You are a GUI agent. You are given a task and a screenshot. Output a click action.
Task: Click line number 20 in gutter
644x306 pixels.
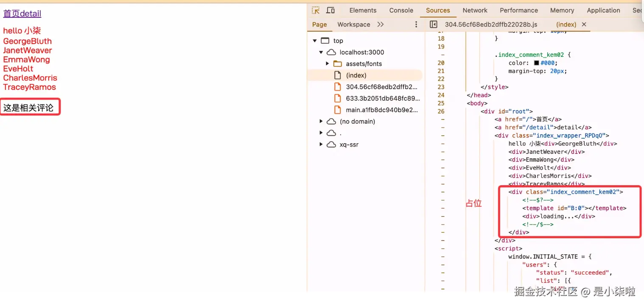tap(441, 63)
